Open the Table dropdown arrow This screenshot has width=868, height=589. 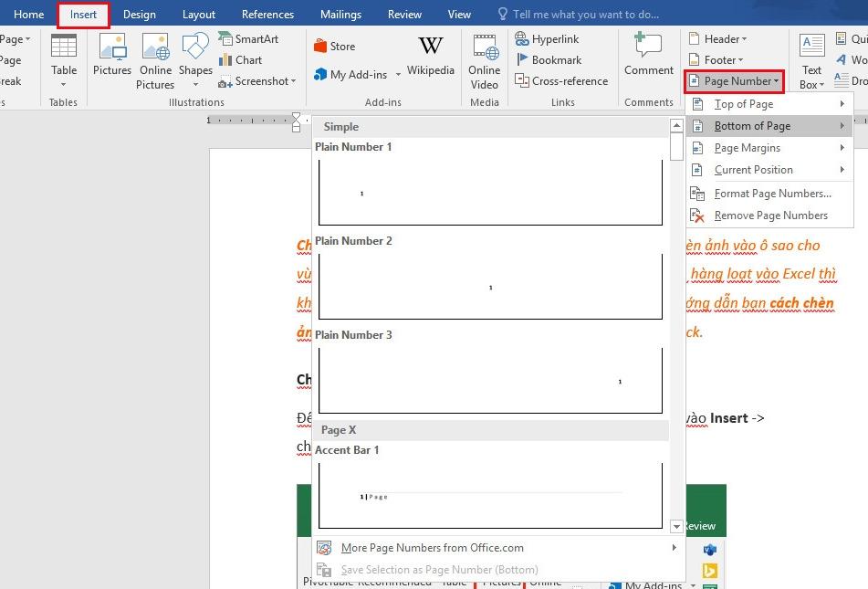64,84
